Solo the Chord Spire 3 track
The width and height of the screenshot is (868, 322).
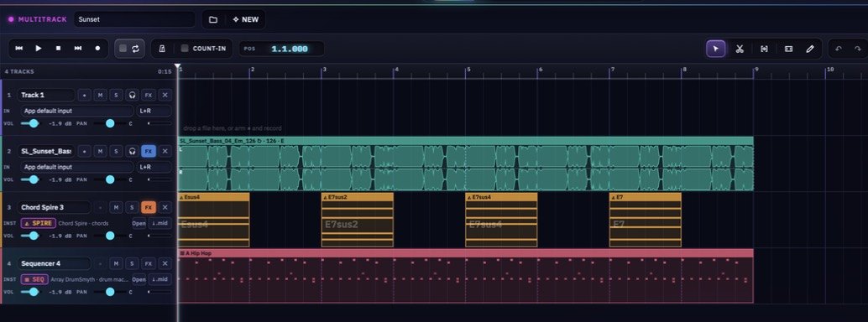pos(132,207)
